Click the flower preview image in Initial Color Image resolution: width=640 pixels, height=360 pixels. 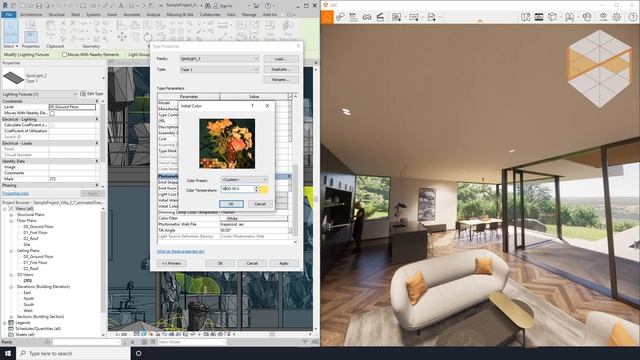(227, 143)
